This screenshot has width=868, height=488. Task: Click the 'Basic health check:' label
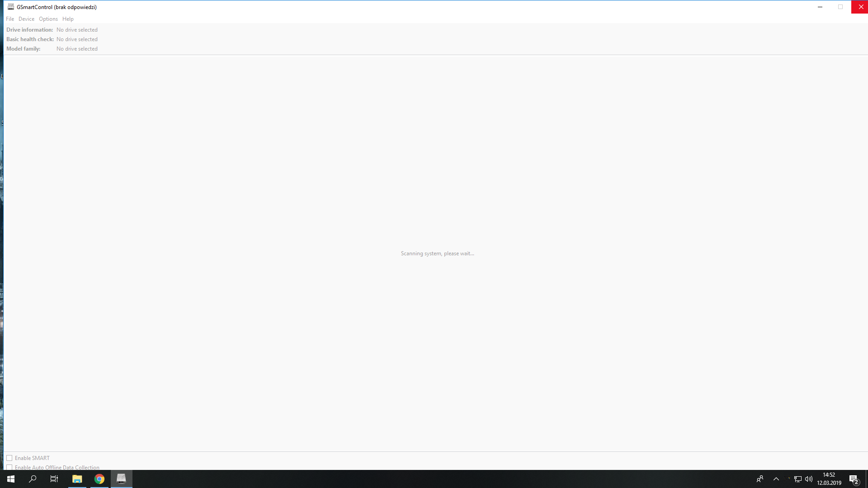click(30, 39)
